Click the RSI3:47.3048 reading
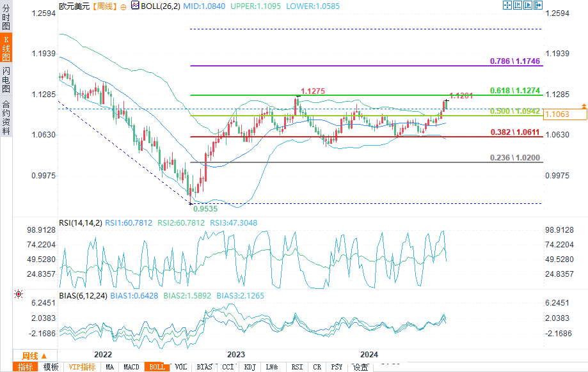Viewport: 588px width, 372px height. point(234,223)
